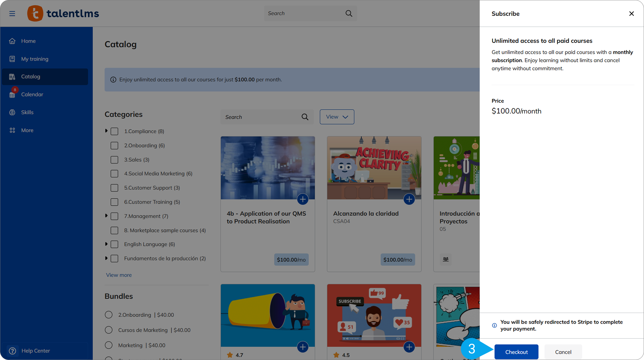Click the catalog Search input field
The height and width of the screenshot is (360, 644).
[260, 117]
